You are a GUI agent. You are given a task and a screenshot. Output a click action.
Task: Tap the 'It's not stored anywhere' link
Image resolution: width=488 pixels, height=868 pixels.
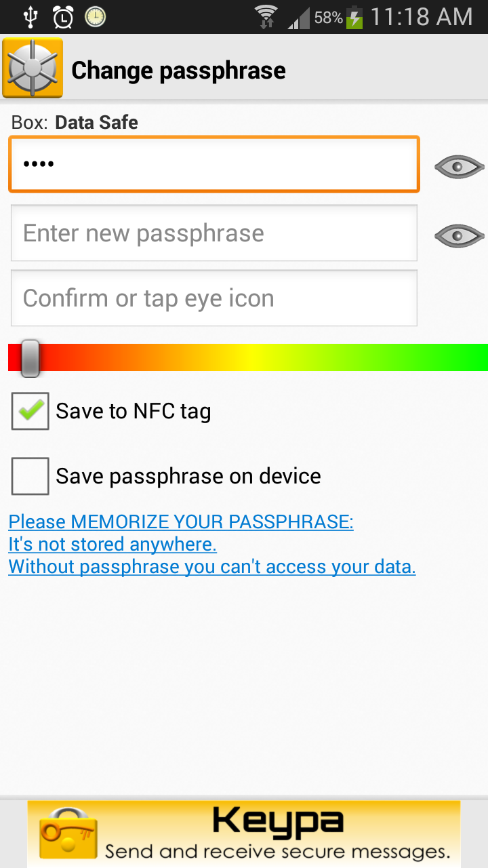tap(112, 544)
